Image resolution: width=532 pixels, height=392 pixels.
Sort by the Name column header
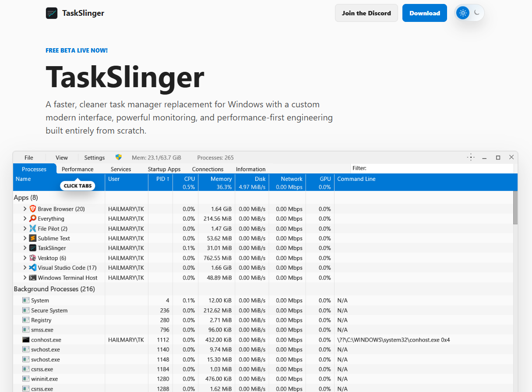click(x=59, y=182)
